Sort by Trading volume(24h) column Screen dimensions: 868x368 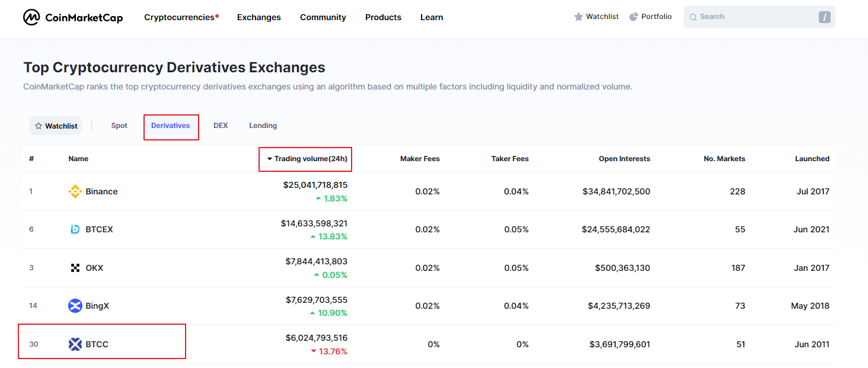click(307, 159)
